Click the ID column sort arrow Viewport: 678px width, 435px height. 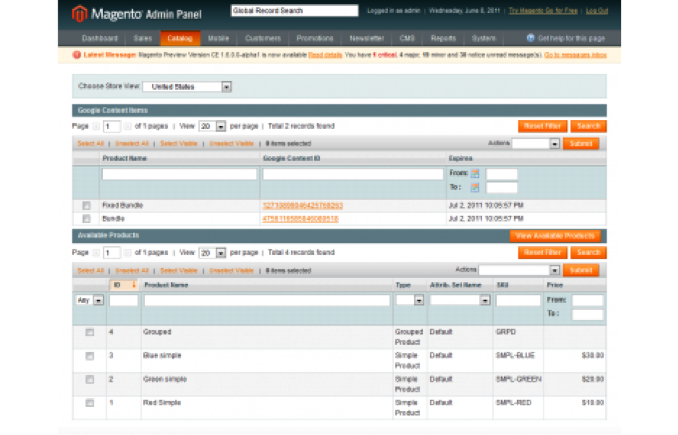(134, 285)
